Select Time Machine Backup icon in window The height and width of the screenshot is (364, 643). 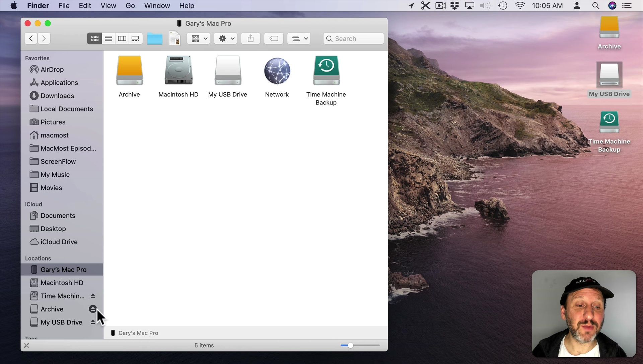(x=326, y=71)
